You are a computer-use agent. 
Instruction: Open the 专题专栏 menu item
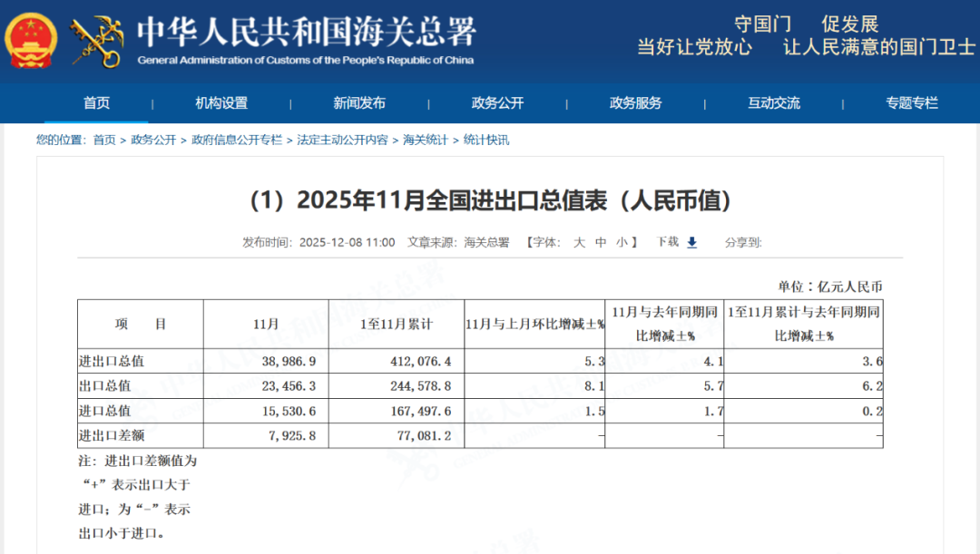click(912, 103)
